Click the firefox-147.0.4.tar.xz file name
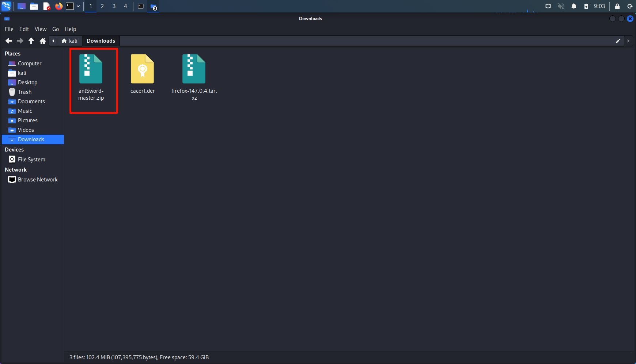This screenshot has height=364, width=636. (x=194, y=94)
